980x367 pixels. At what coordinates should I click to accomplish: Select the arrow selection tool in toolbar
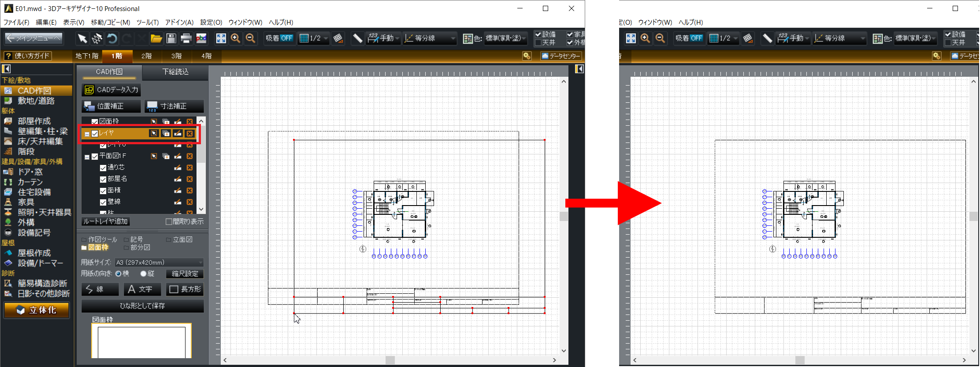click(82, 39)
